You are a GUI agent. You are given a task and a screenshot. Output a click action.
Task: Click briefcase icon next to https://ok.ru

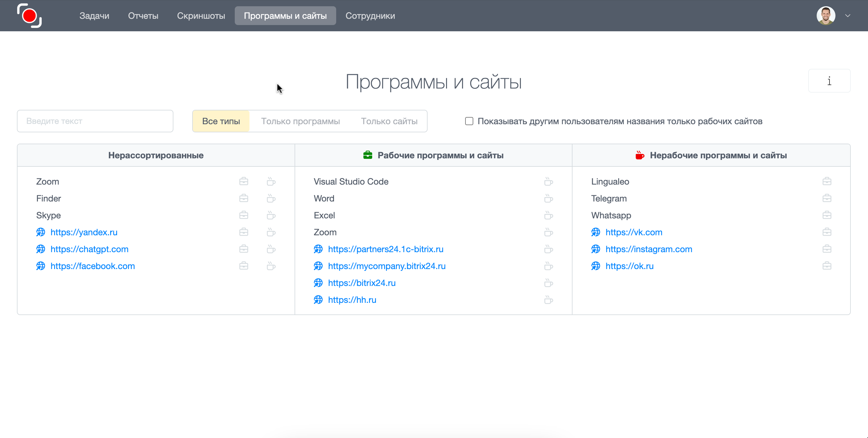[x=827, y=266]
